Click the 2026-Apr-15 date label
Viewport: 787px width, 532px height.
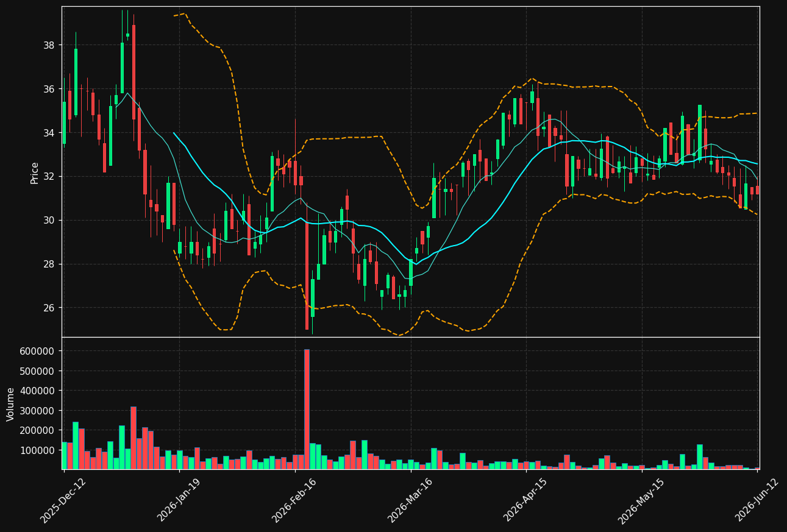click(x=525, y=501)
